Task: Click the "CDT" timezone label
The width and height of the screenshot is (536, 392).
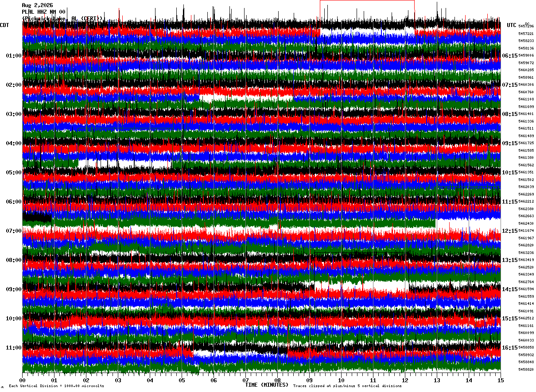Action: coord(4,25)
